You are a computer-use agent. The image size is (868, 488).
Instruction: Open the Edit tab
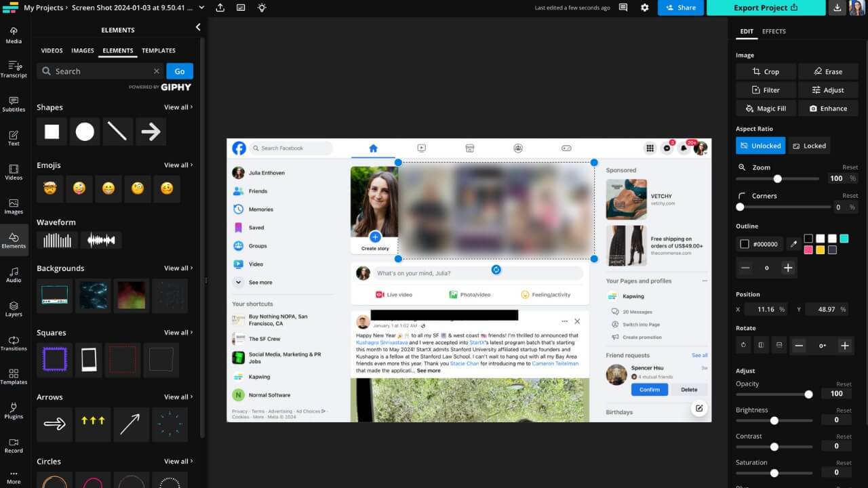coord(747,31)
